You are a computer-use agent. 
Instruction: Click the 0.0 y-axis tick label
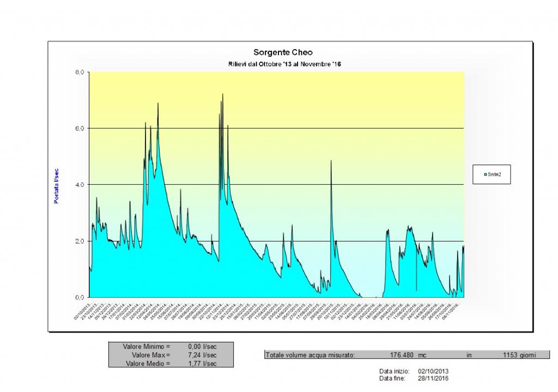[79, 297]
